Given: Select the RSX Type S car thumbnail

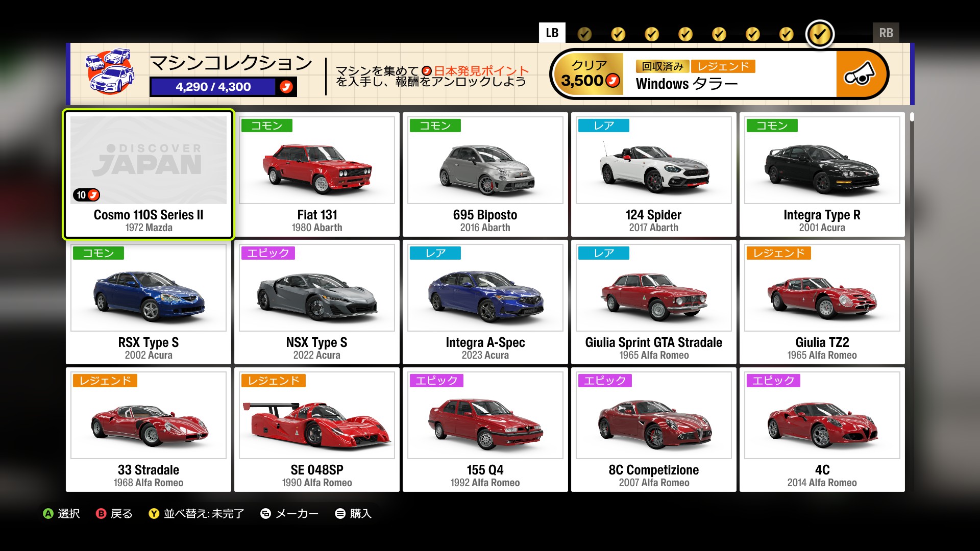Looking at the screenshot, I should coord(149,288).
